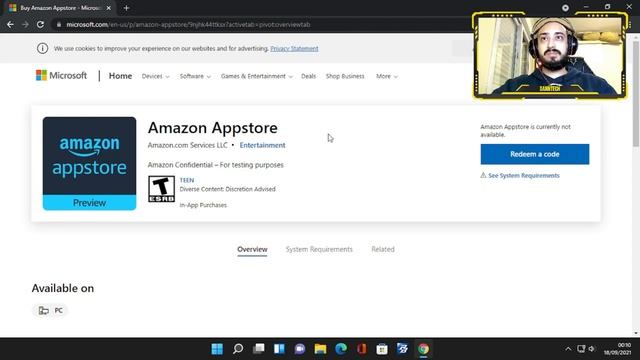Select Chrome icon in taskbar
Viewport: 640px width, 360px height.
(x=423, y=349)
